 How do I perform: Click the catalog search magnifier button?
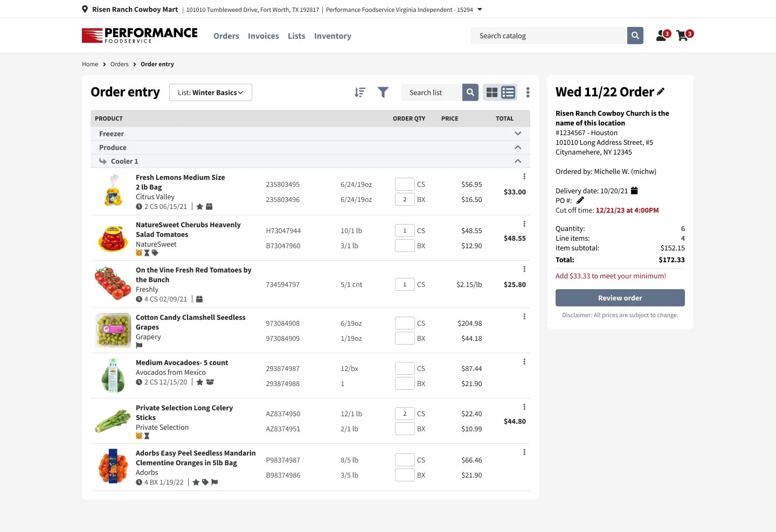635,36
